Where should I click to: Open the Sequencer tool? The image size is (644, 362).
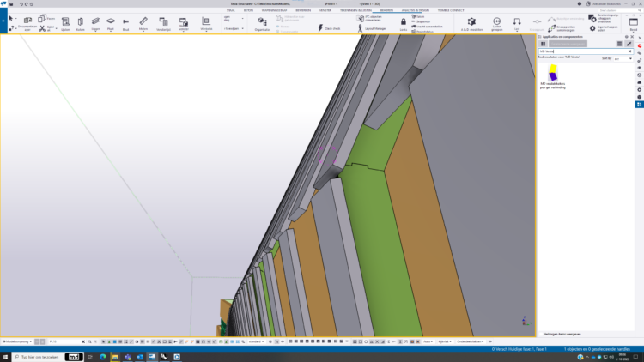(x=421, y=21)
